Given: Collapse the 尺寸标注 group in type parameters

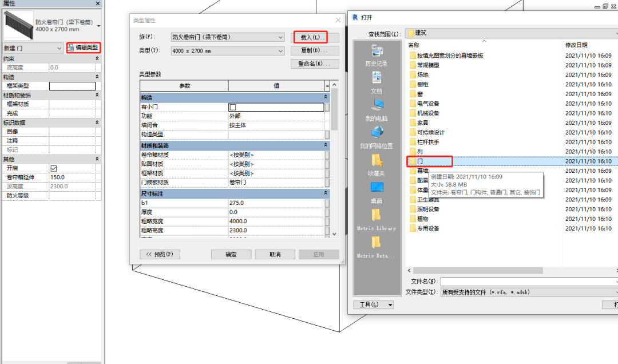Looking at the screenshot, I should point(326,193).
